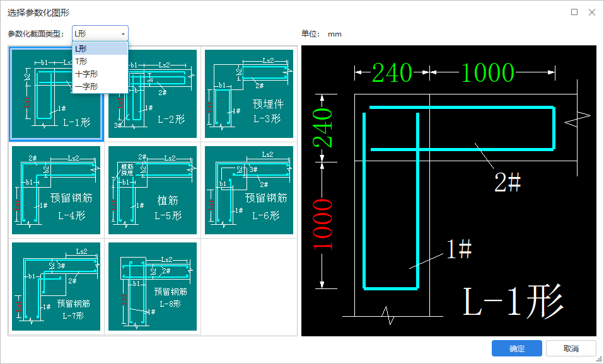This screenshot has width=604, height=364.
Task: Pick the 预留钢筋 L-8形 thumbnail
Action: click(x=153, y=287)
